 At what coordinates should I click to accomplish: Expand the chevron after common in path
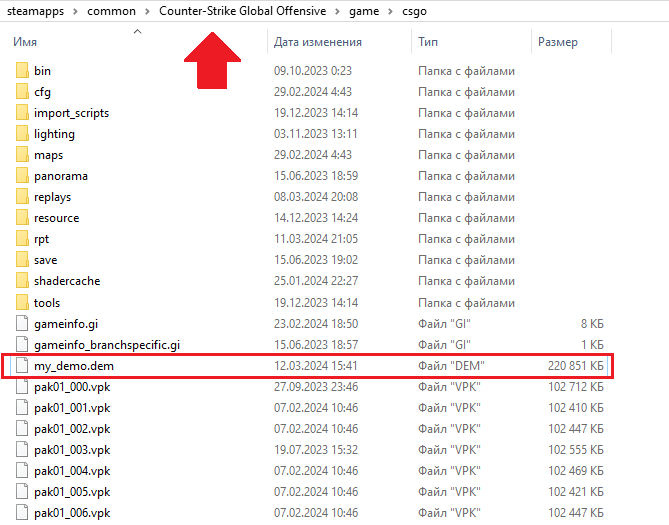(148, 12)
